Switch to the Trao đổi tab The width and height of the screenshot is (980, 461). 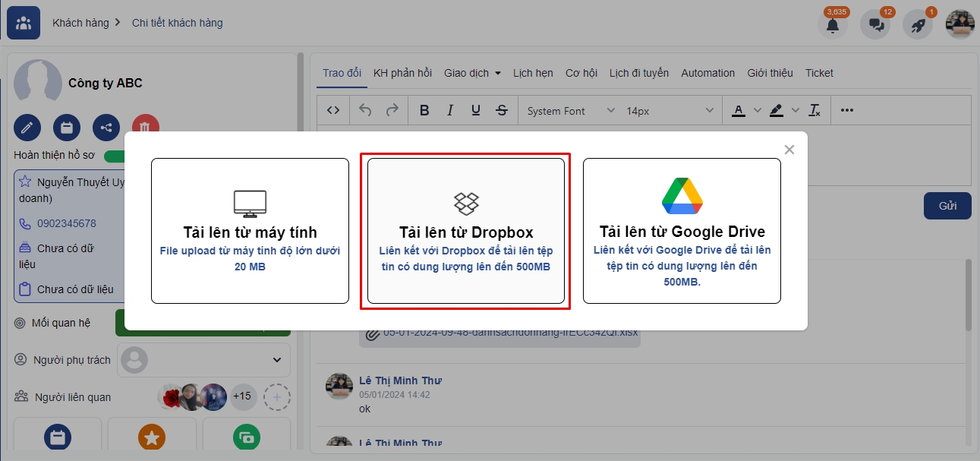tap(342, 73)
